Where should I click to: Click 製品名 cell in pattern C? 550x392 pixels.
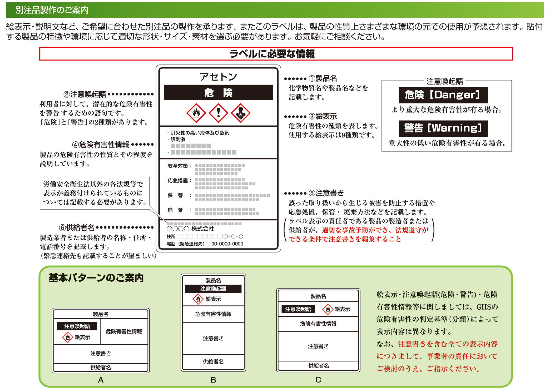click(318, 296)
